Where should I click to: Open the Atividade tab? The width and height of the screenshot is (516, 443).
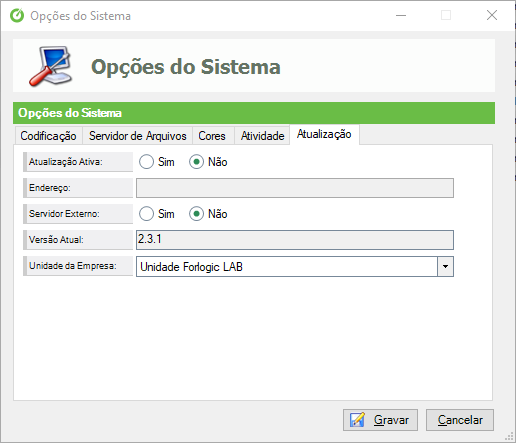pos(262,136)
